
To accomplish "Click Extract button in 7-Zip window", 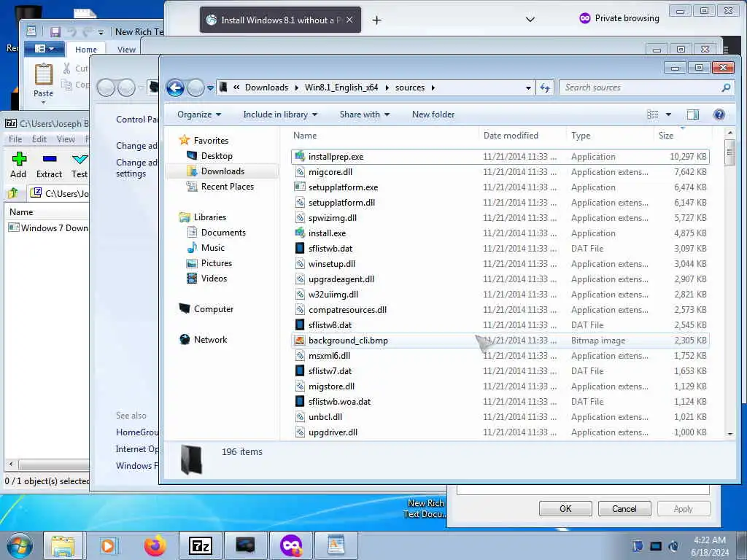I will pos(49,165).
